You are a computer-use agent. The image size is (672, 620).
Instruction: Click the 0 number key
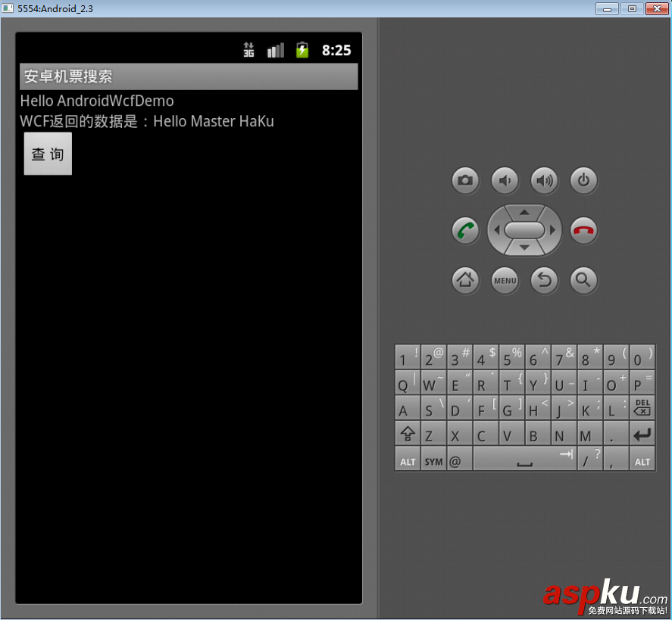pyautogui.click(x=642, y=357)
